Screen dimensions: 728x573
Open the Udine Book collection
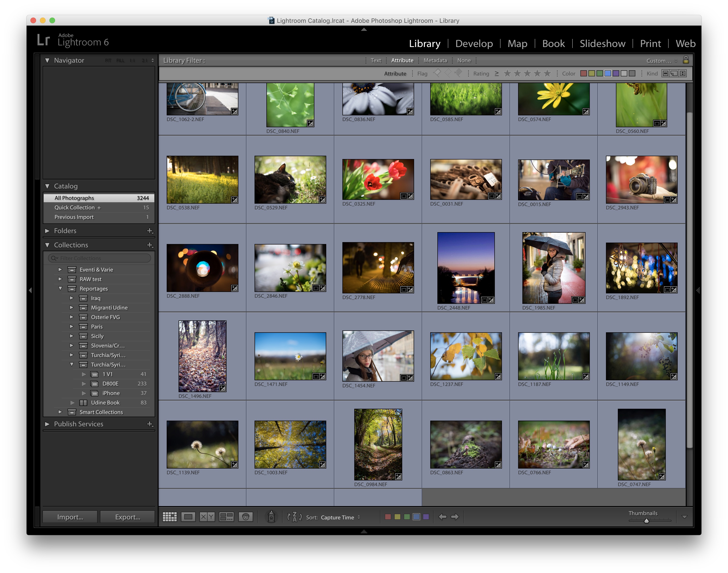[105, 403]
